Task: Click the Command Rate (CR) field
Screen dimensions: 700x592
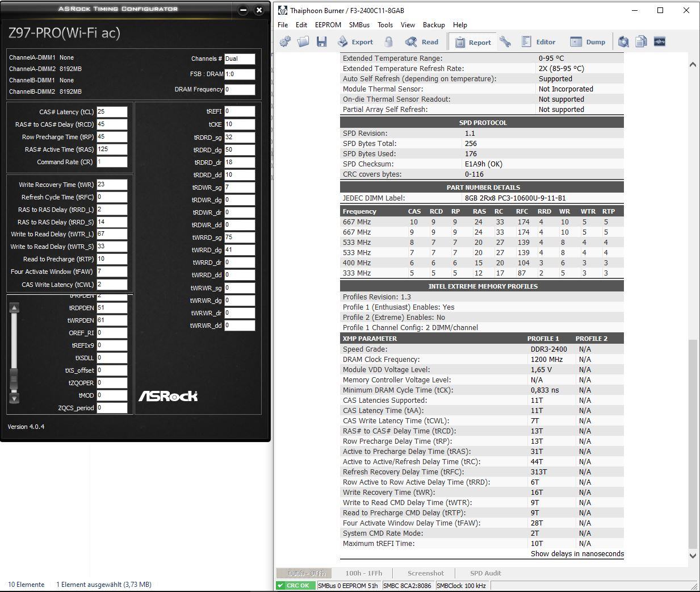Action: [112, 162]
